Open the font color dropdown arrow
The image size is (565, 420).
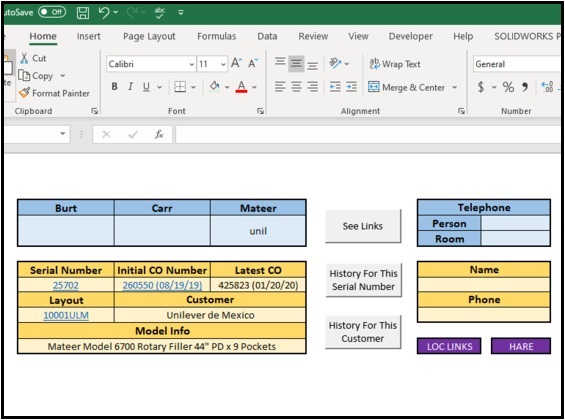[x=254, y=87]
